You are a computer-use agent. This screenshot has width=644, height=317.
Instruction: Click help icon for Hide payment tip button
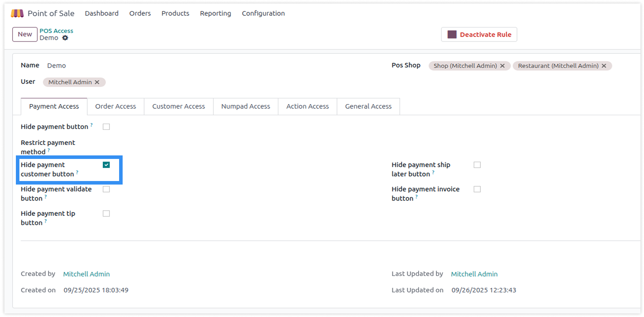[45, 221]
